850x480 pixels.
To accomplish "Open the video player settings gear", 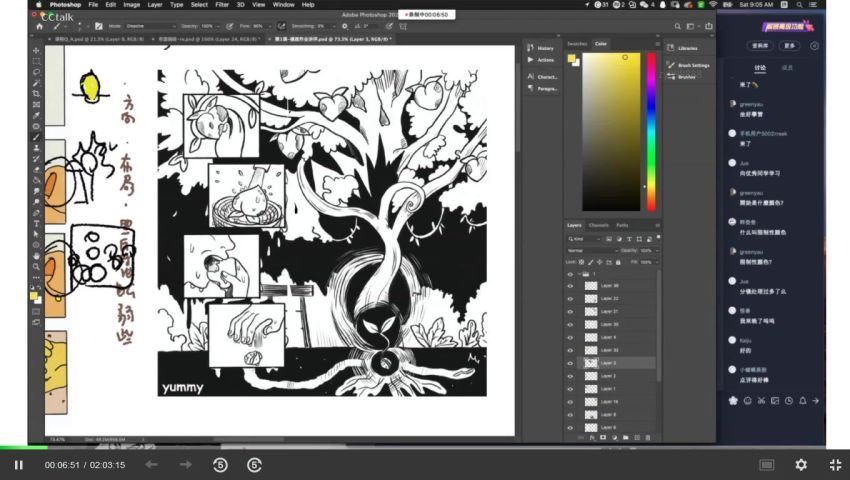I will [800, 465].
